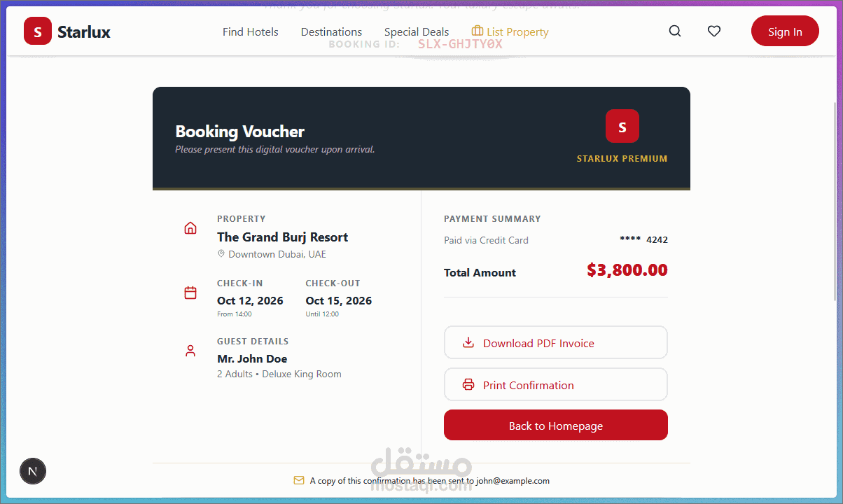Go to Destinations in the navbar

[331, 32]
